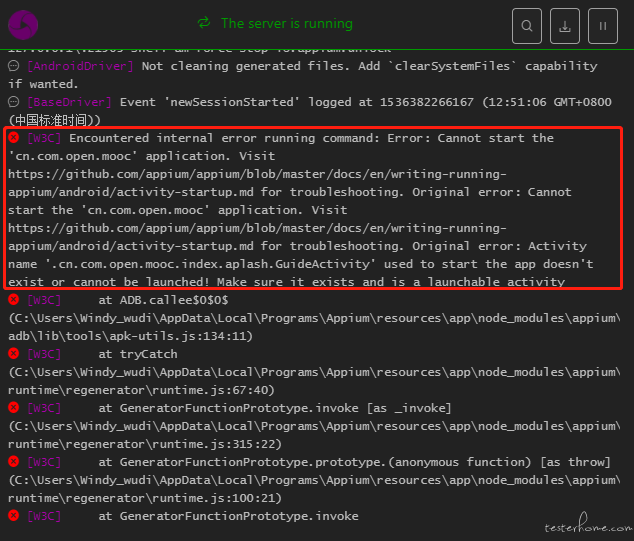Click the '.cn.com.open.mooc.index.aplash.GuideActivity' activity name
This screenshot has height=541, width=634.
coord(210,264)
